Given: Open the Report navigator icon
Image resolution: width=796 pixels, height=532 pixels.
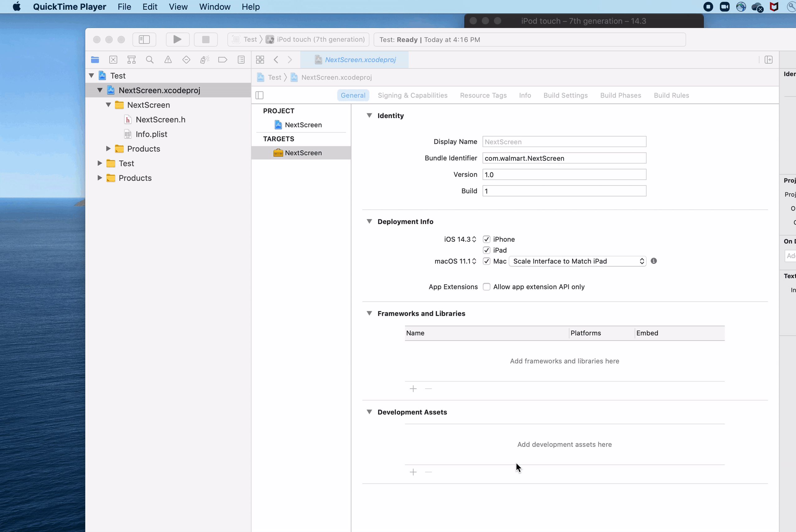Looking at the screenshot, I should [241, 60].
